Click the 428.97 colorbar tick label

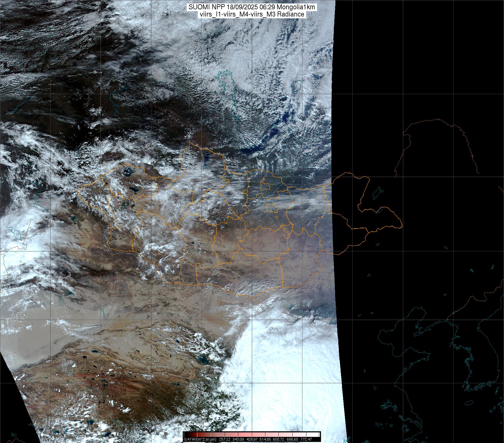(x=251, y=440)
